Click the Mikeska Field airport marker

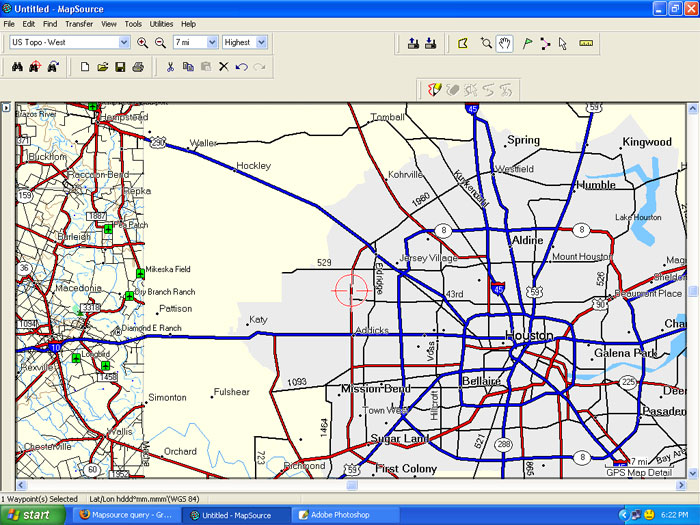click(x=141, y=273)
